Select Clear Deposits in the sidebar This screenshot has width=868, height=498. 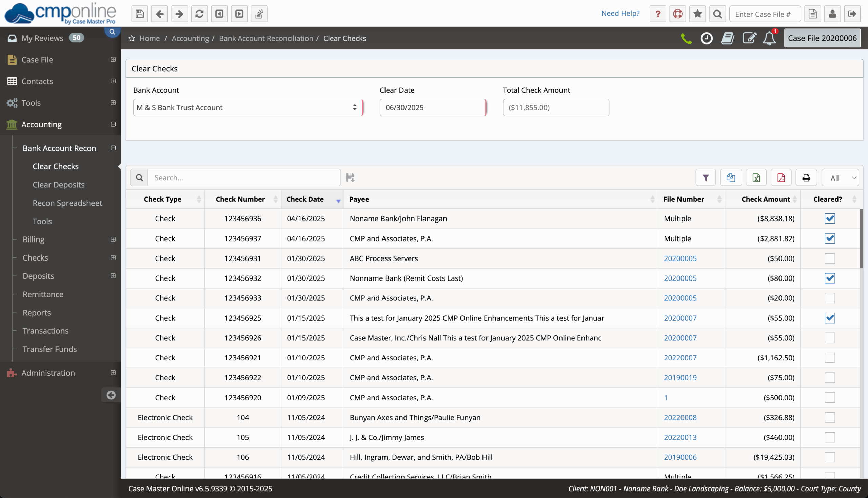(58, 184)
